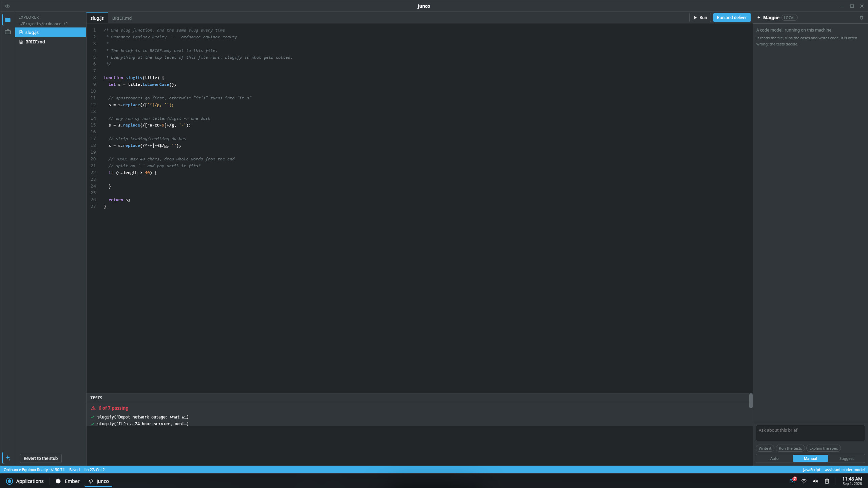This screenshot has height=488, width=868.
Task: Click JavaScript language in status bar
Action: click(x=811, y=470)
